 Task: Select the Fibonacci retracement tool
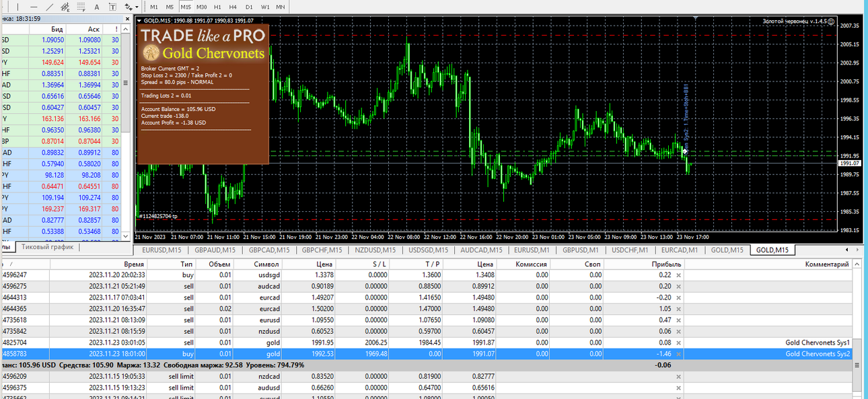[81, 7]
